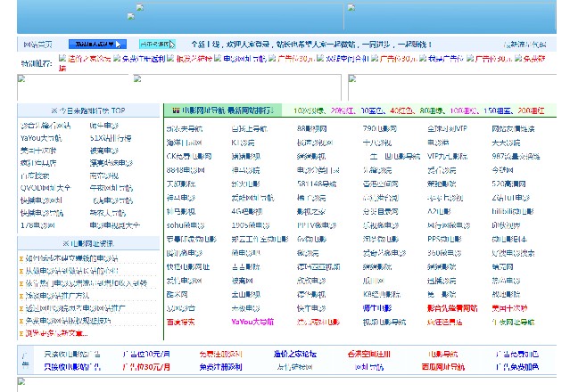570x392 pixels.
Task: Open the bilibili微电影 link
Action: click(x=513, y=212)
